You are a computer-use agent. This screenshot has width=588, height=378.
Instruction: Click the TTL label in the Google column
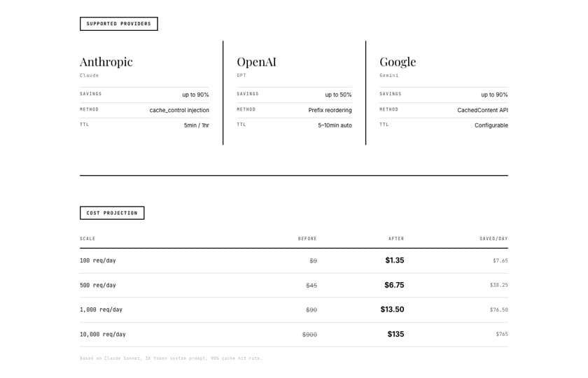pos(384,125)
